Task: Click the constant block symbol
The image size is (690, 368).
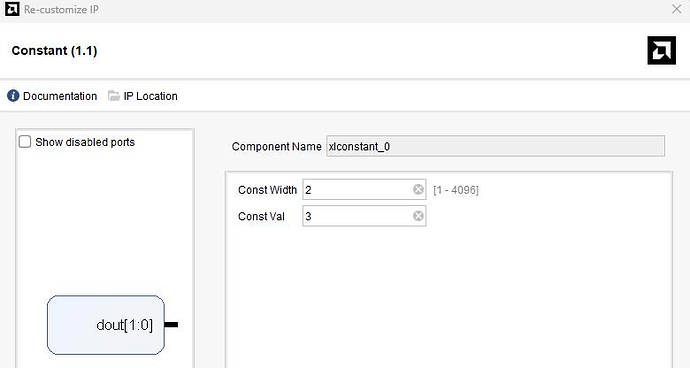Action: coord(106,325)
